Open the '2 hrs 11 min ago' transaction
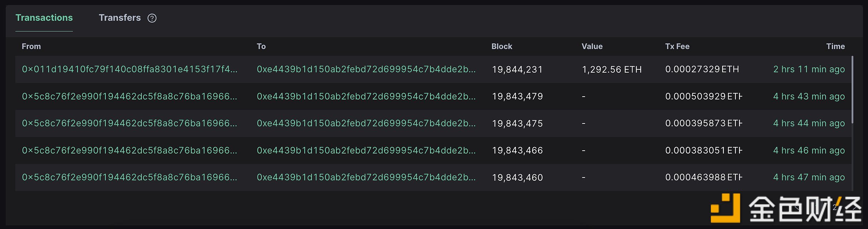The image size is (868, 229). pos(809,69)
